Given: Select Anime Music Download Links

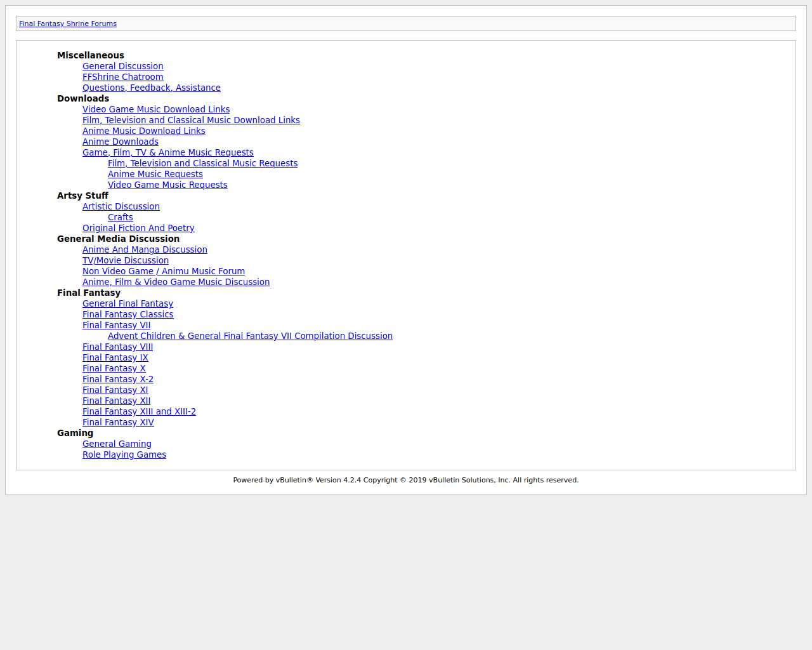Looking at the screenshot, I should [144, 131].
